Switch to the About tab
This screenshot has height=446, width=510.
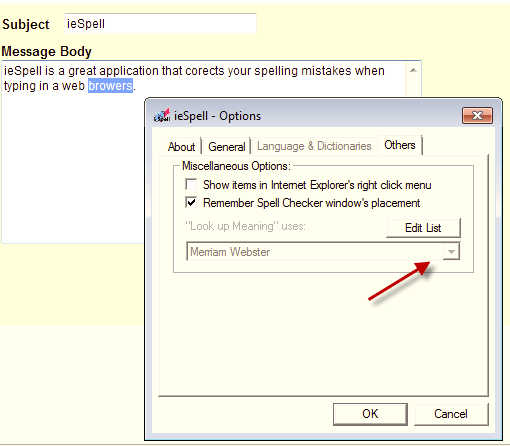181,147
